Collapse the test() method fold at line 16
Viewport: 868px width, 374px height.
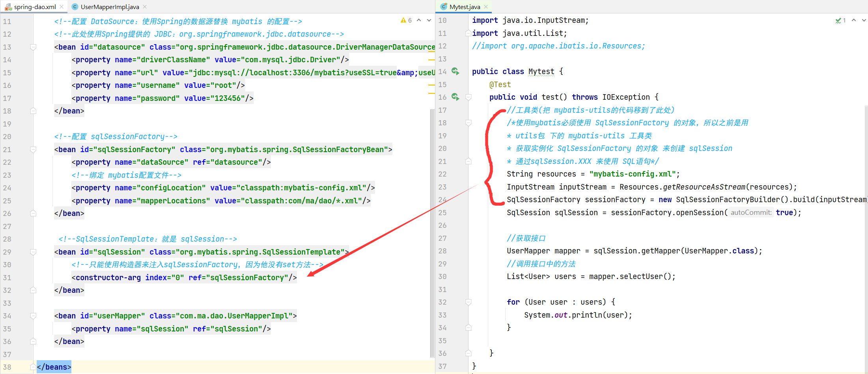coord(469,97)
